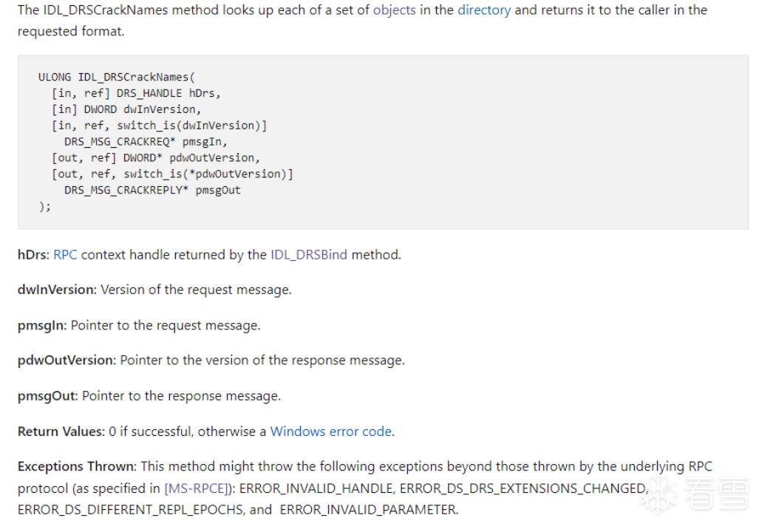Open the 'objects' glossary link
Image resolution: width=765 pixels, height=532 pixels.
pyautogui.click(x=394, y=10)
